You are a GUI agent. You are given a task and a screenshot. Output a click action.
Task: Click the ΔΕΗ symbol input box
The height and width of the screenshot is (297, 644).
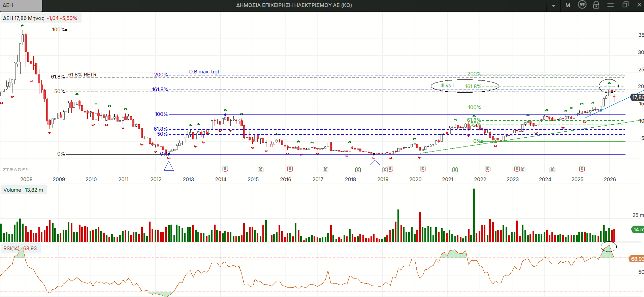21,5
